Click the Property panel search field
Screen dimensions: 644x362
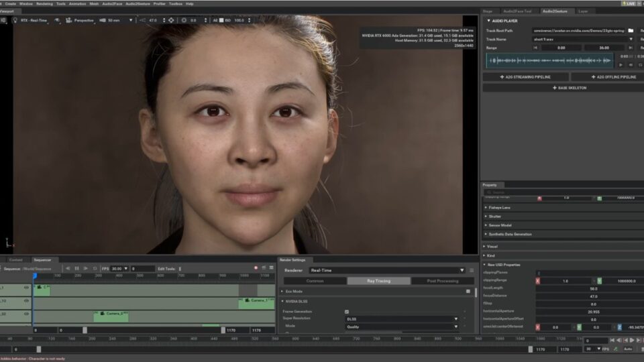(563, 192)
